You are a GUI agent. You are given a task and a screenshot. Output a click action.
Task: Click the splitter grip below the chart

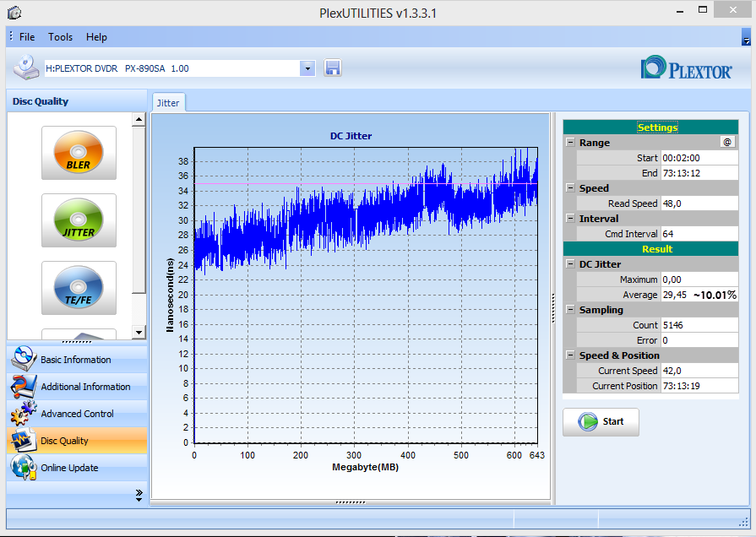click(x=351, y=502)
